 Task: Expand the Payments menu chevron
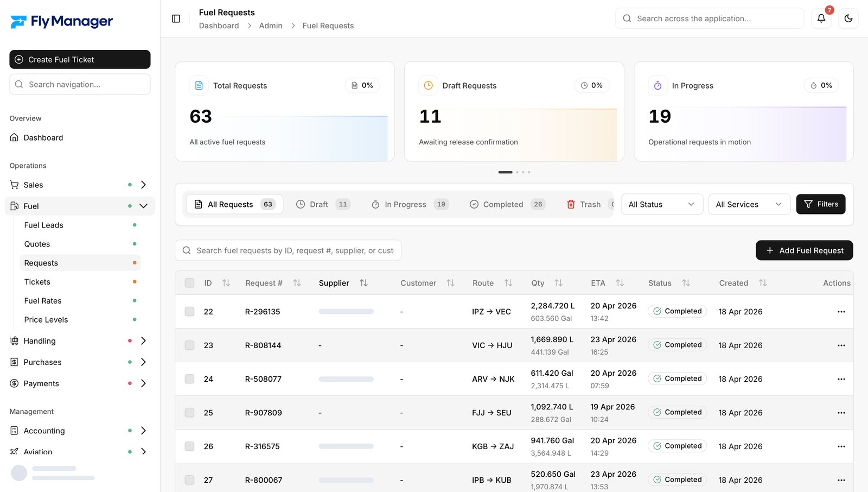tap(143, 383)
